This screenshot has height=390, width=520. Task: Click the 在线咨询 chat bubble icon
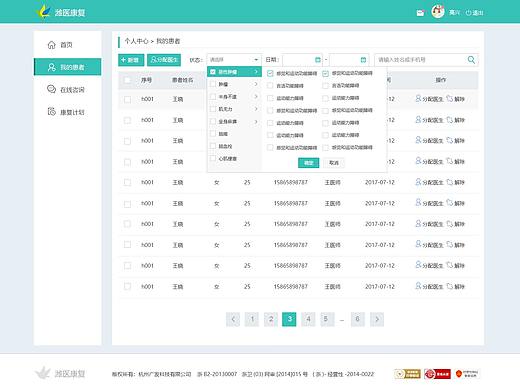[x=51, y=89]
